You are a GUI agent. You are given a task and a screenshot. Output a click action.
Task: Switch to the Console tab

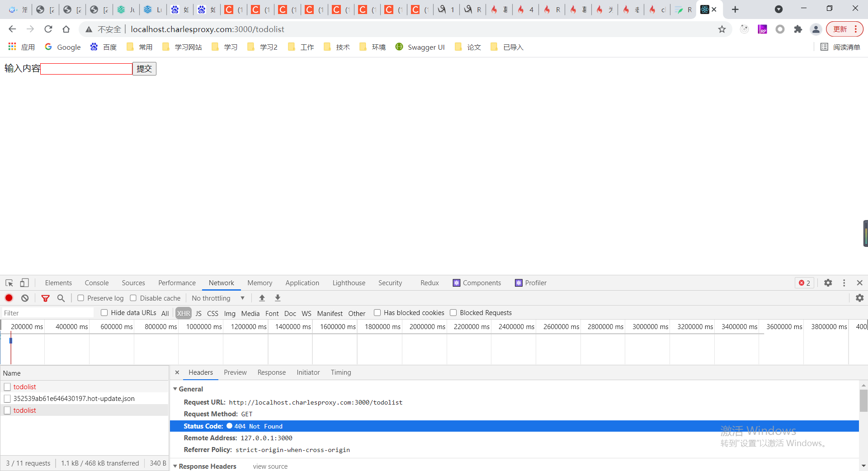point(97,283)
